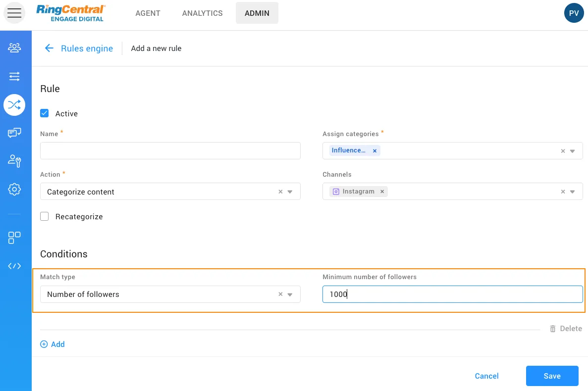Image resolution: width=588 pixels, height=391 pixels.
Task: Click the Name input field
Action: coord(170,150)
